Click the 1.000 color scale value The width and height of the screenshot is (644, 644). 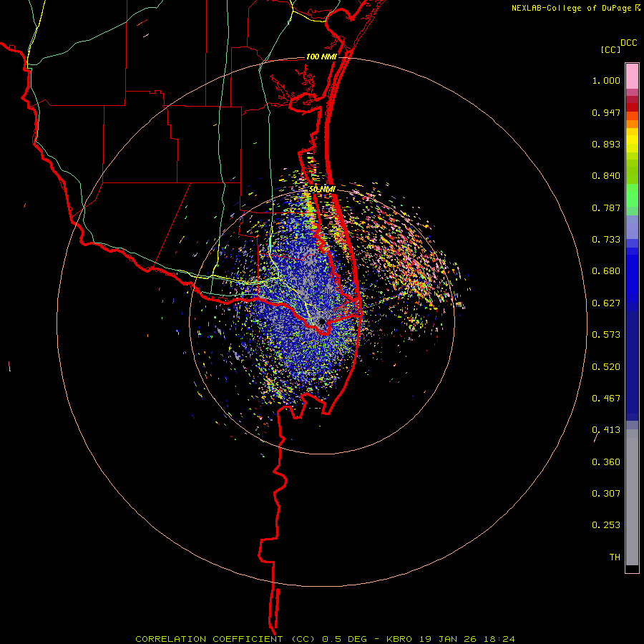[x=606, y=80]
